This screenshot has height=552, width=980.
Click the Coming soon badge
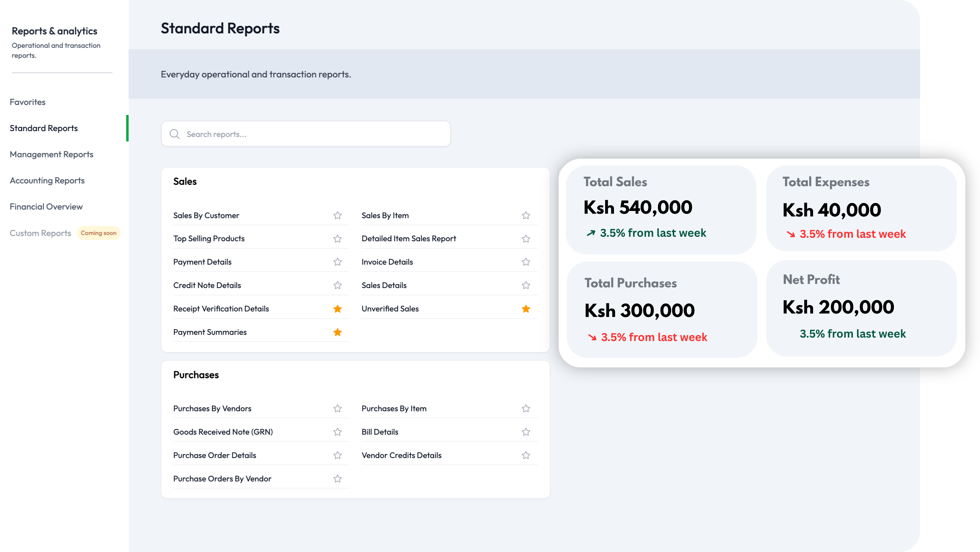tap(98, 233)
